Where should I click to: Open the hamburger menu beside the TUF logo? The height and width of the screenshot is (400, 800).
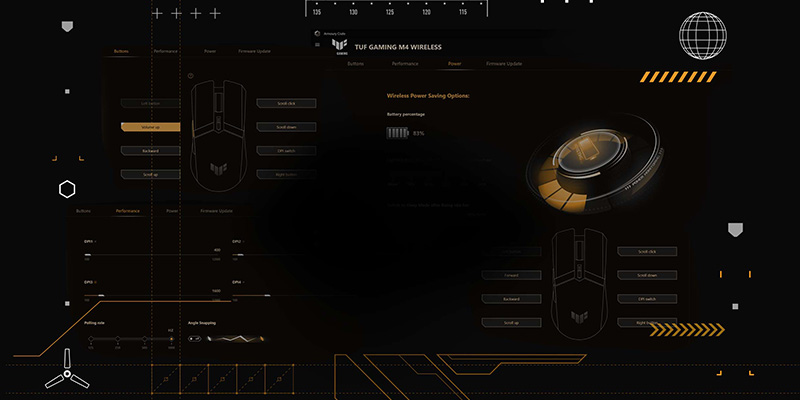[x=317, y=44]
